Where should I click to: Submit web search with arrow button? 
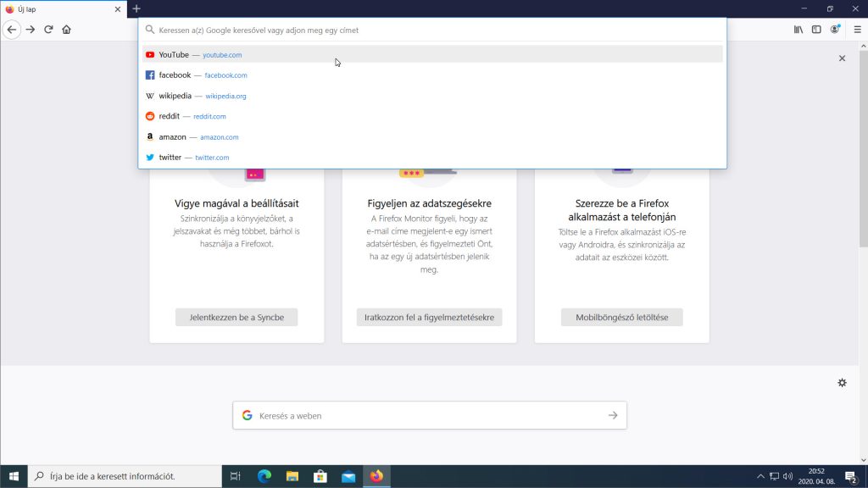613,415
